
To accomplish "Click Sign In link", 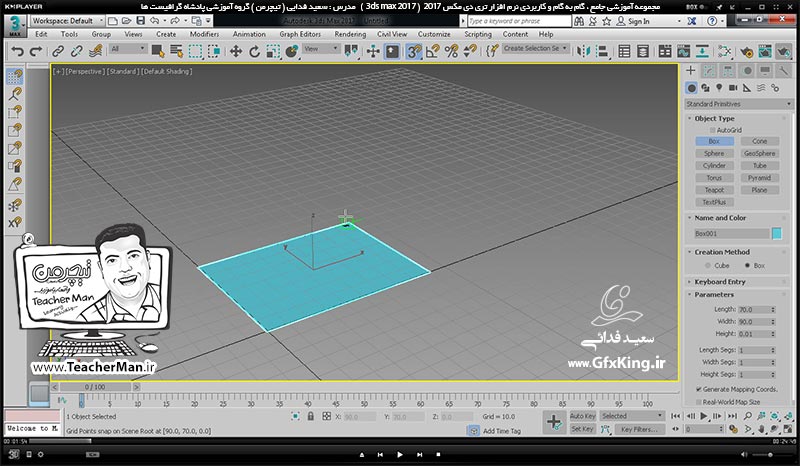I will [x=638, y=21].
